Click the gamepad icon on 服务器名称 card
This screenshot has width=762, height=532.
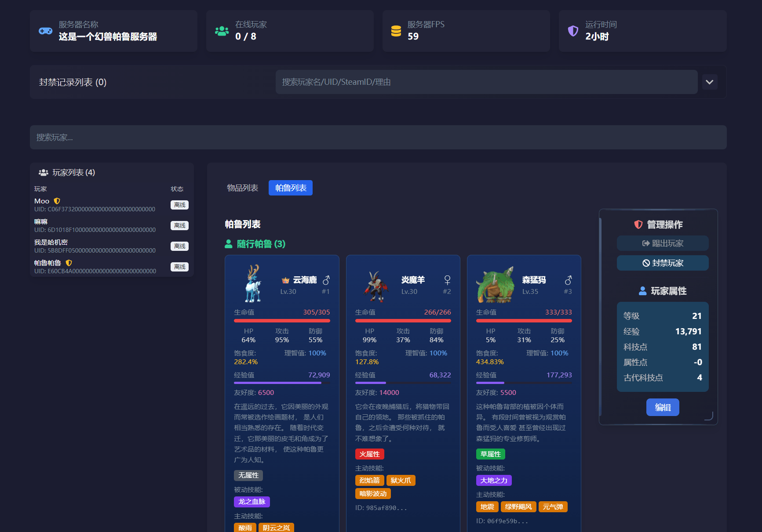coord(45,31)
